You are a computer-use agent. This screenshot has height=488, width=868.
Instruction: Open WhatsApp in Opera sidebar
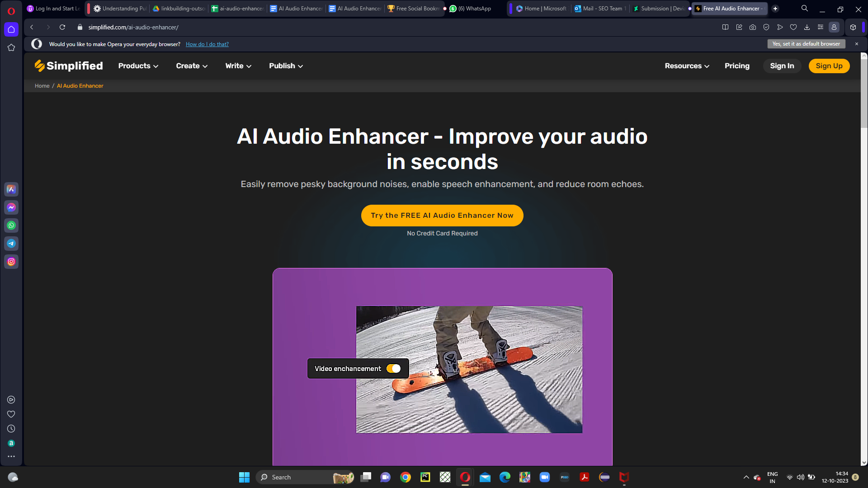[11, 225]
